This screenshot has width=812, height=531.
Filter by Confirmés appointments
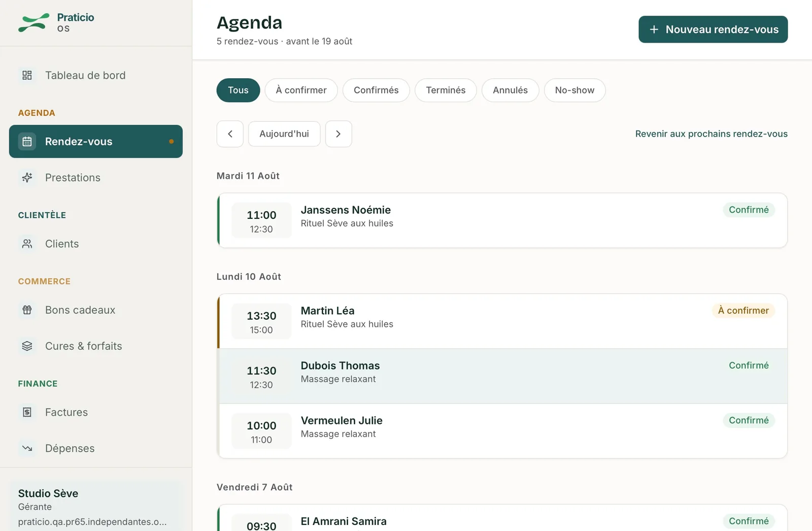click(376, 90)
